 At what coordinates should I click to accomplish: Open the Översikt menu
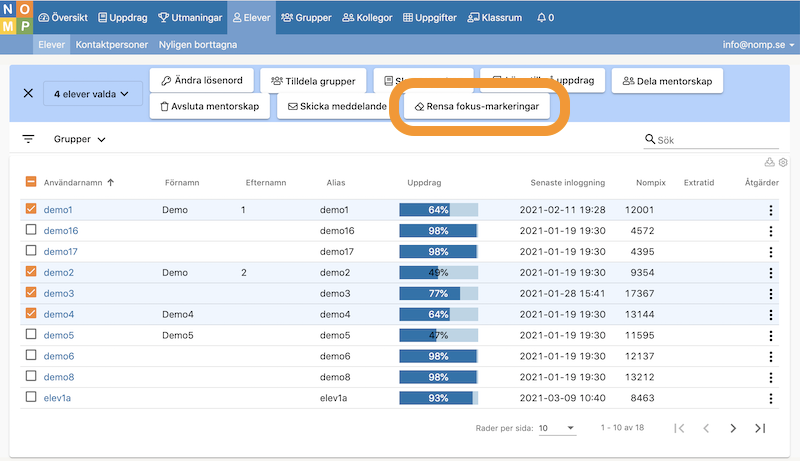[63, 17]
